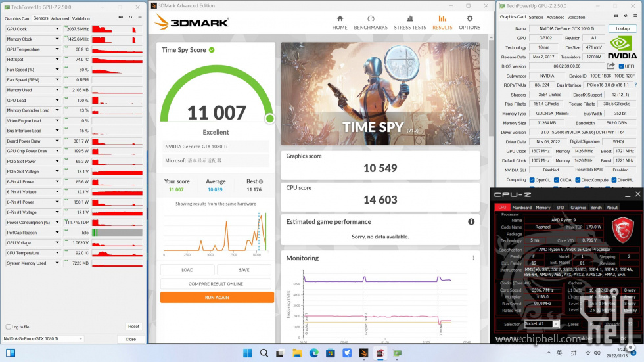
Task: Click SAVE button in 3DMark
Action: coord(244,269)
